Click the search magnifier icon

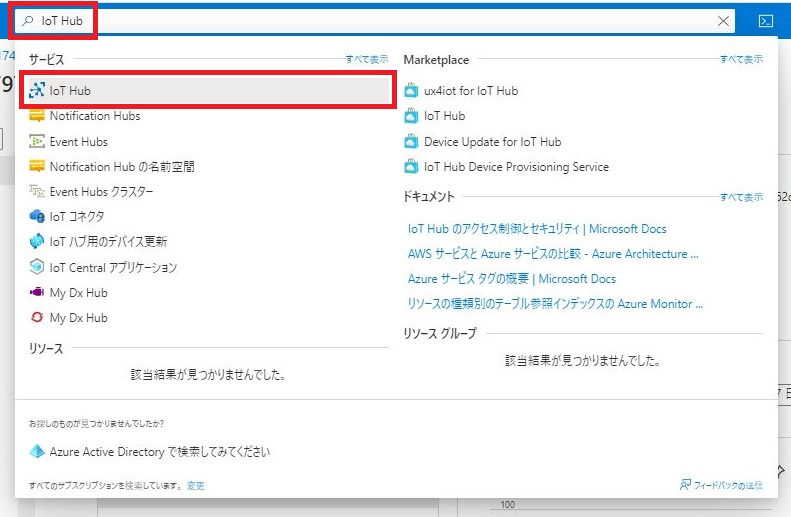click(x=28, y=21)
